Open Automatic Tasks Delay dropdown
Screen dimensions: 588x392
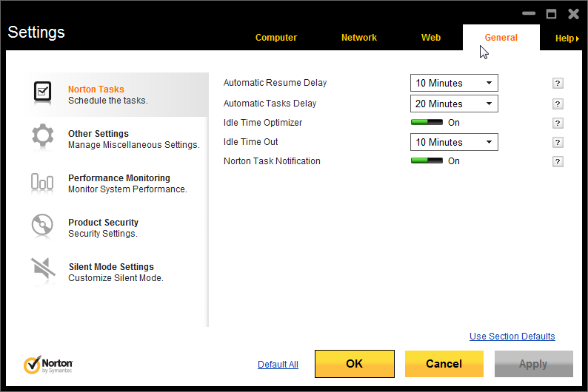[454, 104]
